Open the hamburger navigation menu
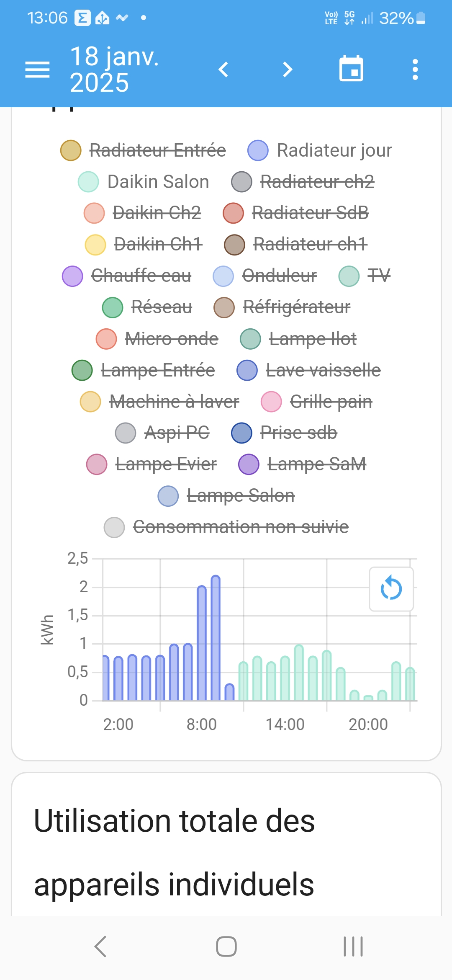 (37, 70)
